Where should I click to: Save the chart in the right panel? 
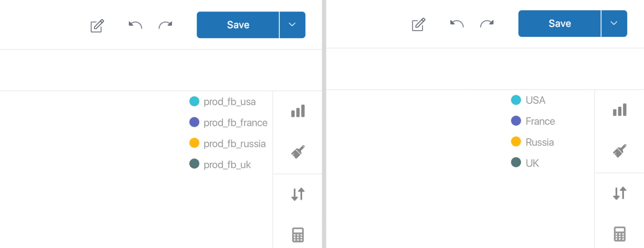pos(560,24)
